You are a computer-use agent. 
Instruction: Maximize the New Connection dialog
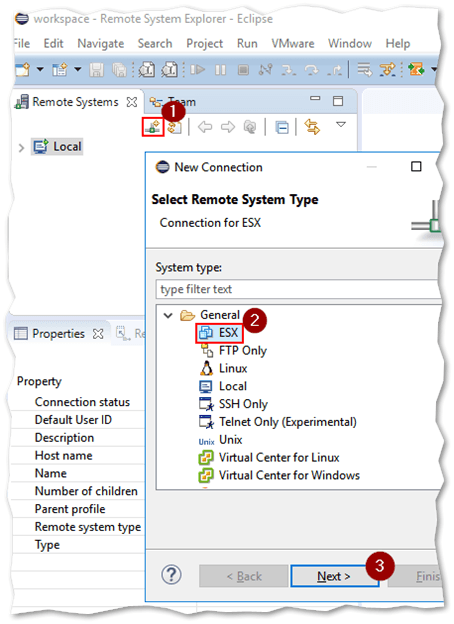pyautogui.click(x=416, y=166)
